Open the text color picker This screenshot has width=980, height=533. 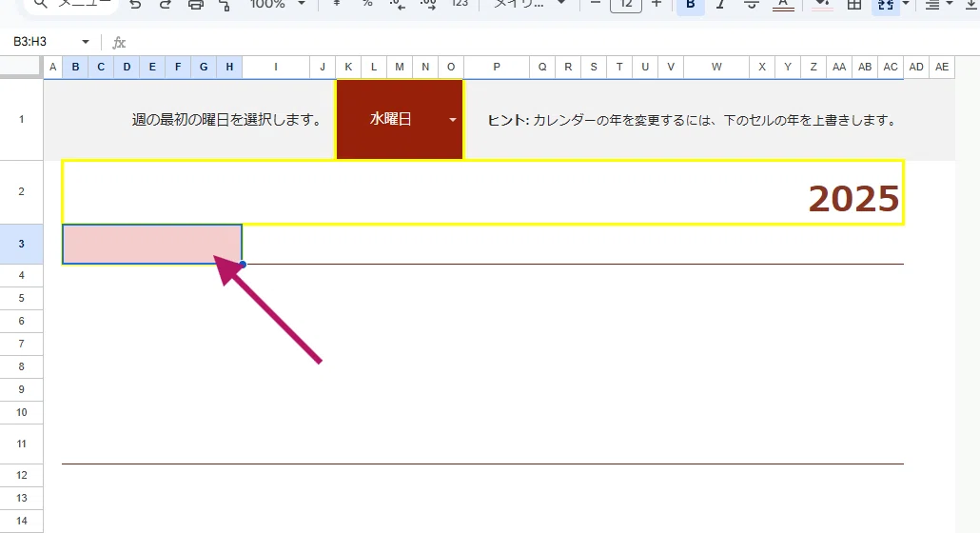[x=783, y=5]
